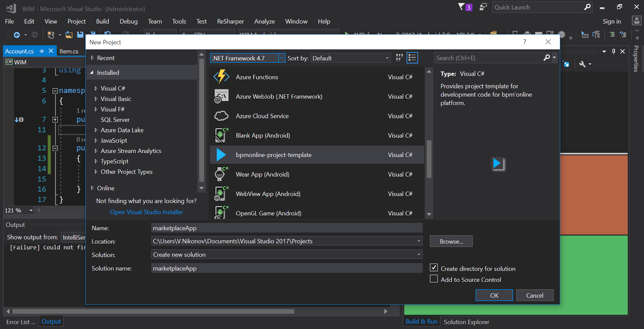Collapse the code block at line 12
644x329 pixels.
pyautogui.click(x=55, y=148)
